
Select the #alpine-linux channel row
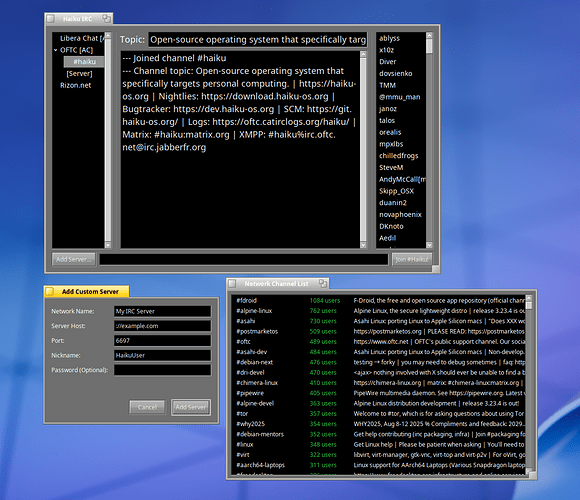tap(378, 311)
